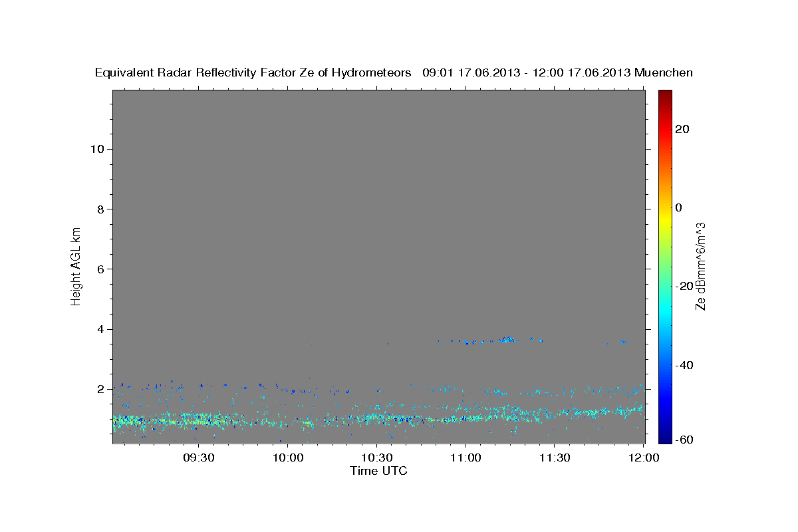Click the 09:30 time tick label

click(x=198, y=458)
